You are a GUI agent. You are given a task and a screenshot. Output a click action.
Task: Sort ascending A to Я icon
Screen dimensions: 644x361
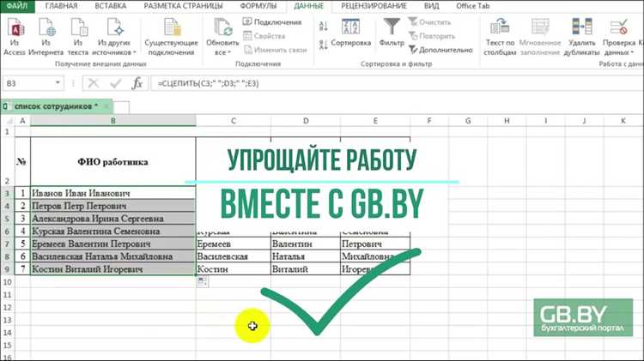tap(324, 27)
